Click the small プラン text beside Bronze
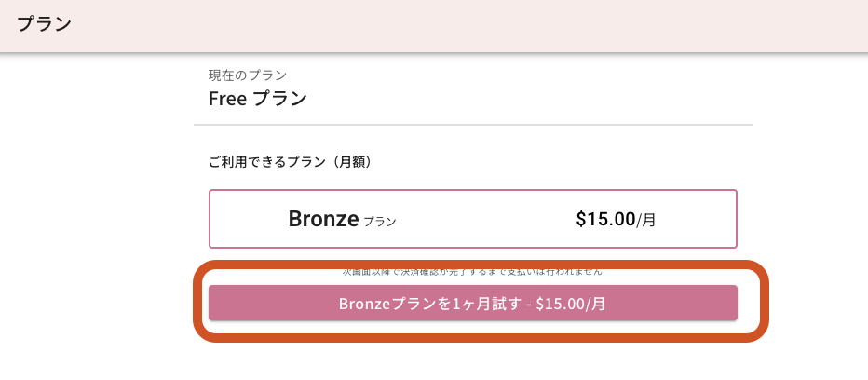Image resolution: width=868 pixels, height=380 pixels. 380,222
